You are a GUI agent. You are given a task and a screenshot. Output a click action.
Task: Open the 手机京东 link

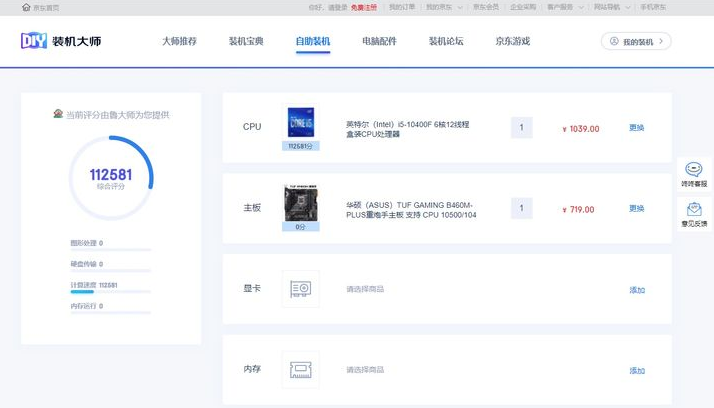coord(653,7)
